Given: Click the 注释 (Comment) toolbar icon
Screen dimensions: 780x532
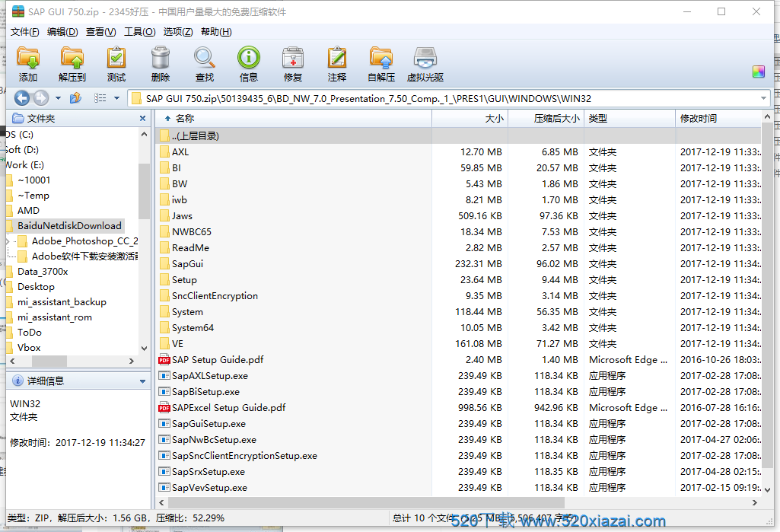Looking at the screenshot, I should click(x=337, y=58).
